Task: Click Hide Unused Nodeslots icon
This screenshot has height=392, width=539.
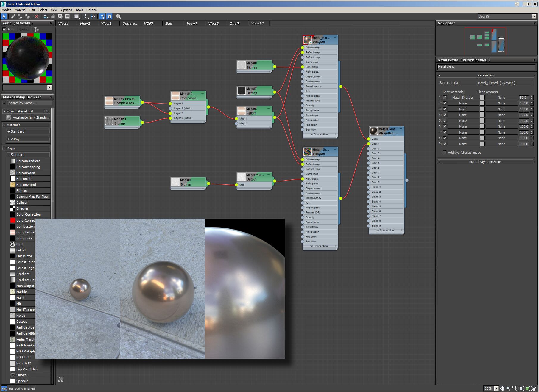Action: 53,16
